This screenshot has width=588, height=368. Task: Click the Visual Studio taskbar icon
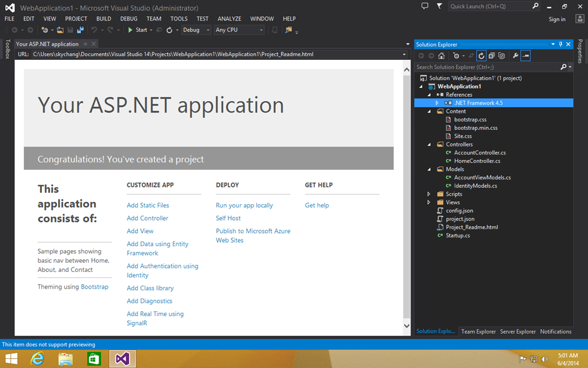[122, 359]
